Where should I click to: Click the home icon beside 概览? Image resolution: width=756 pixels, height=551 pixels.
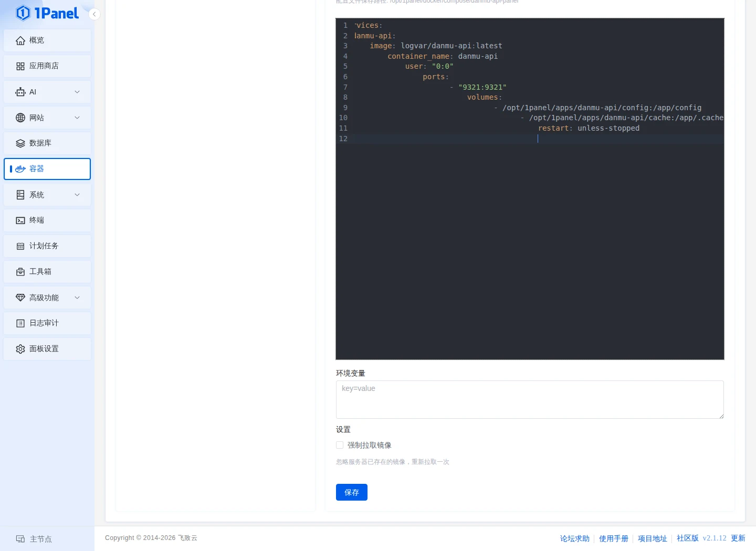(20, 40)
